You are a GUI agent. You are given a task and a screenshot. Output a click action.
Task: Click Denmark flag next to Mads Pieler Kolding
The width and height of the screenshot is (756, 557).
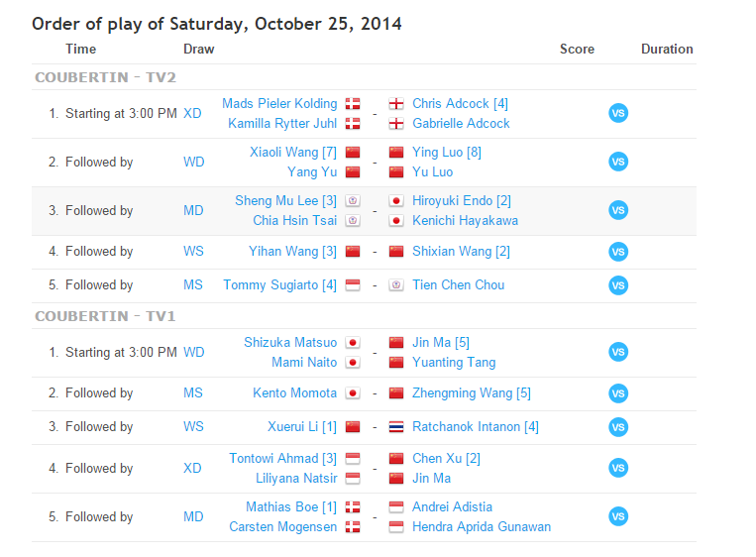click(352, 104)
